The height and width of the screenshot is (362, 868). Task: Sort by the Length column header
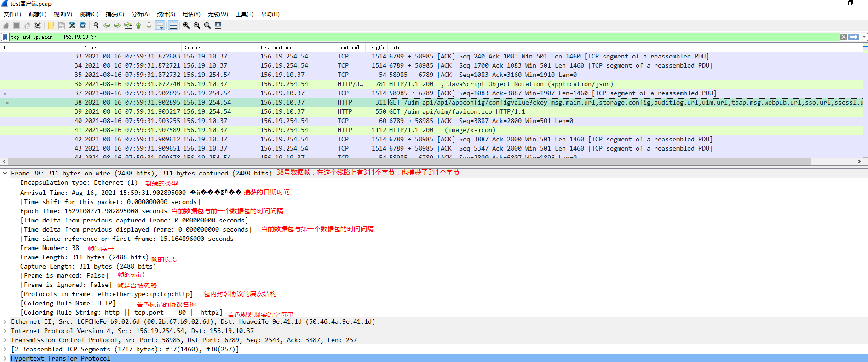coord(376,47)
